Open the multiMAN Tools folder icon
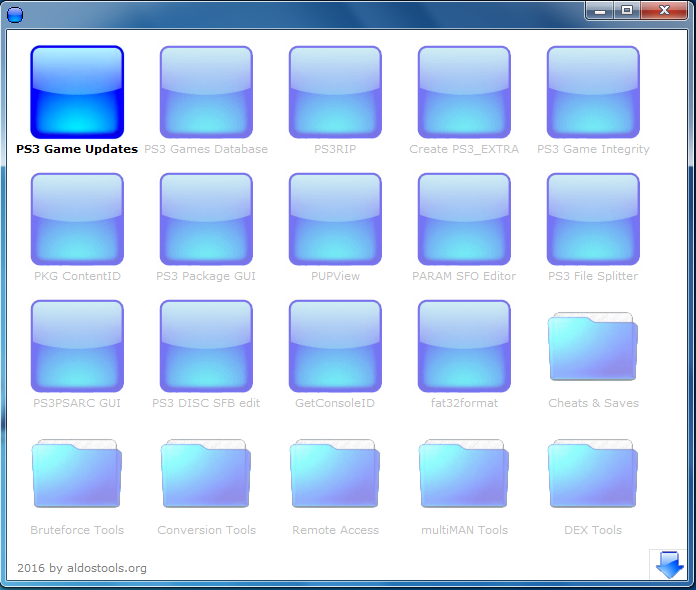 pyautogui.click(x=464, y=473)
